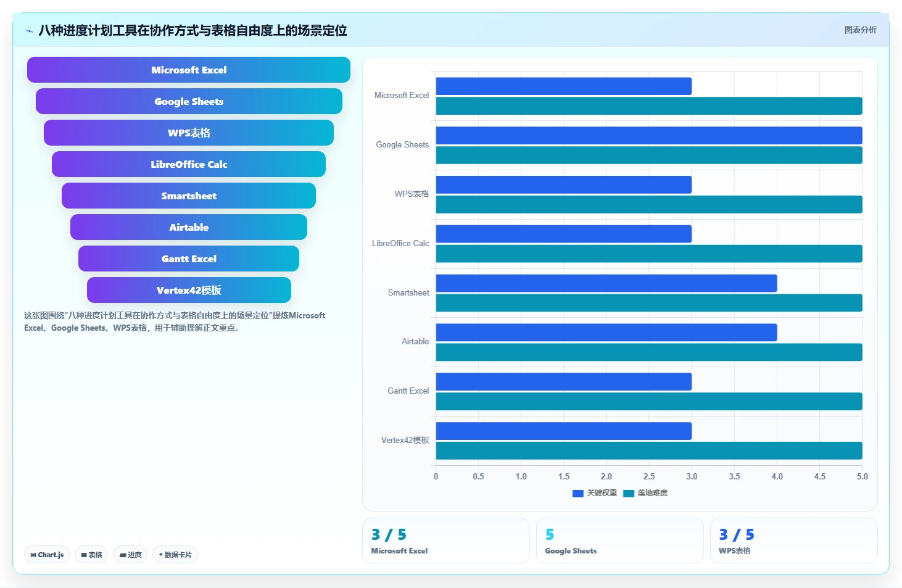Screen dimensions: 902x588
Task: Click the Microsoft Excel teal 落地难度 bar
Action: point(649,106)
